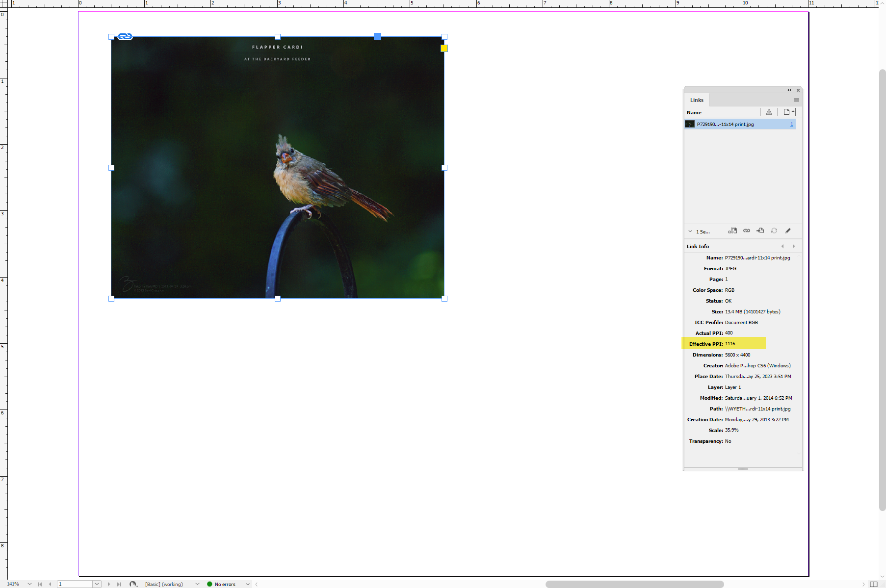Click Relink from CC Libraries icon

(x=733, y=231)
